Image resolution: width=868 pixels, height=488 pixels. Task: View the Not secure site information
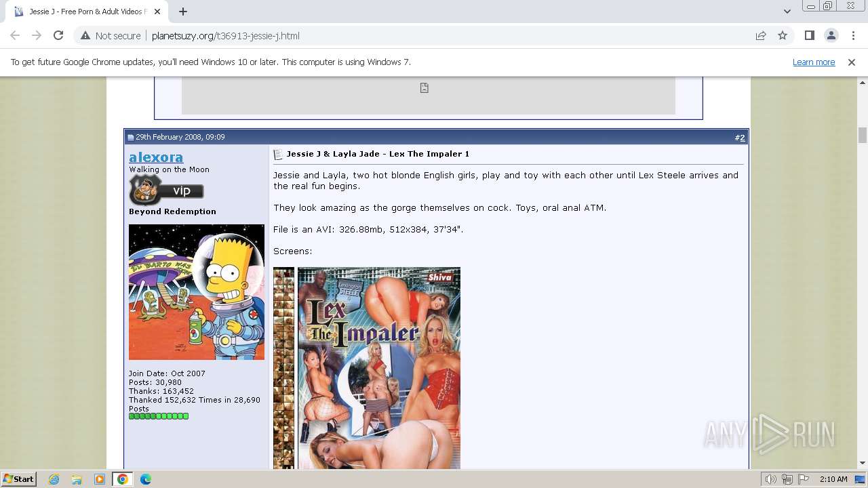[111, 36]
